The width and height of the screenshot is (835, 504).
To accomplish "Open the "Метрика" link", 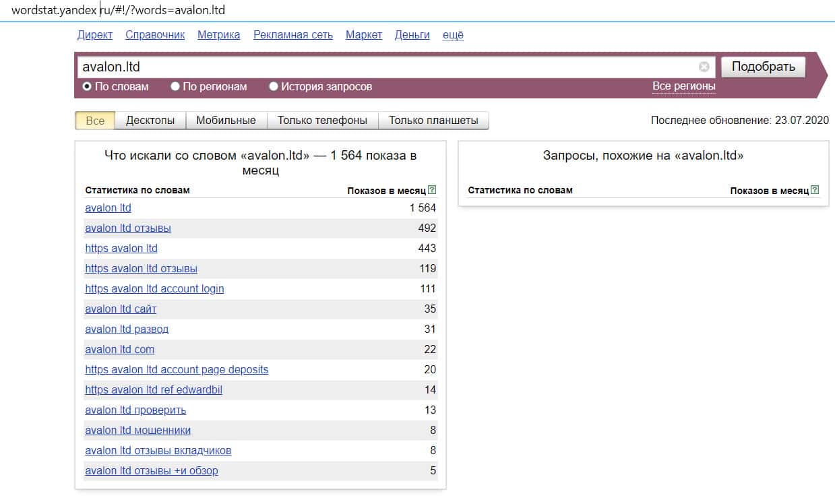I will tap(218, 35).
